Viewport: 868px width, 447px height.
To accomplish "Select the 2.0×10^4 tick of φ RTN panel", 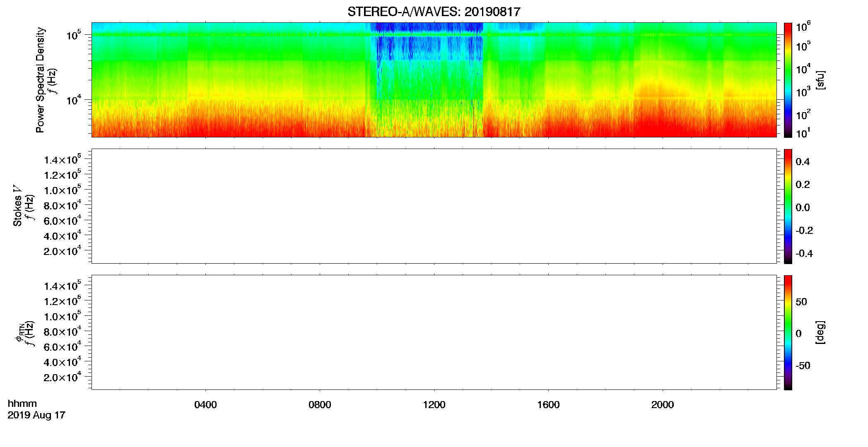I will point(63,377).
